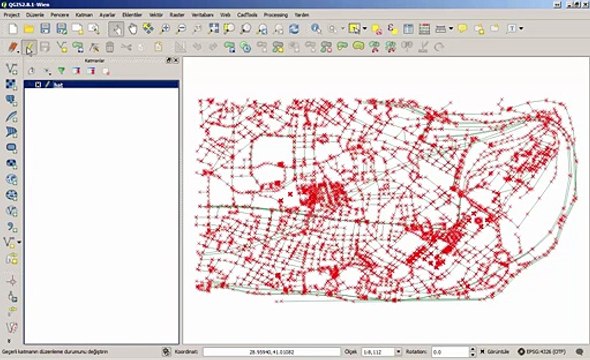This screenshot has height=360, width=590.
Task: Open the select features dropdown arrow
Action: [x=365, y=29]
